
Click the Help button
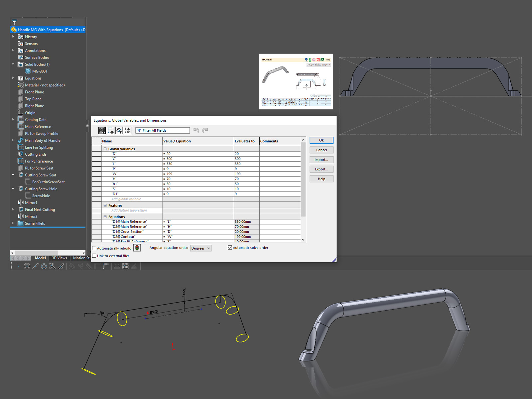322,179
